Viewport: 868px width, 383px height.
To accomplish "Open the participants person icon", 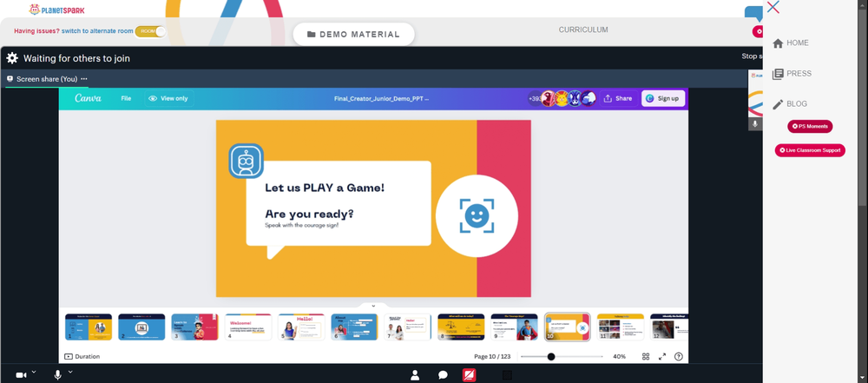I will 415,375.
